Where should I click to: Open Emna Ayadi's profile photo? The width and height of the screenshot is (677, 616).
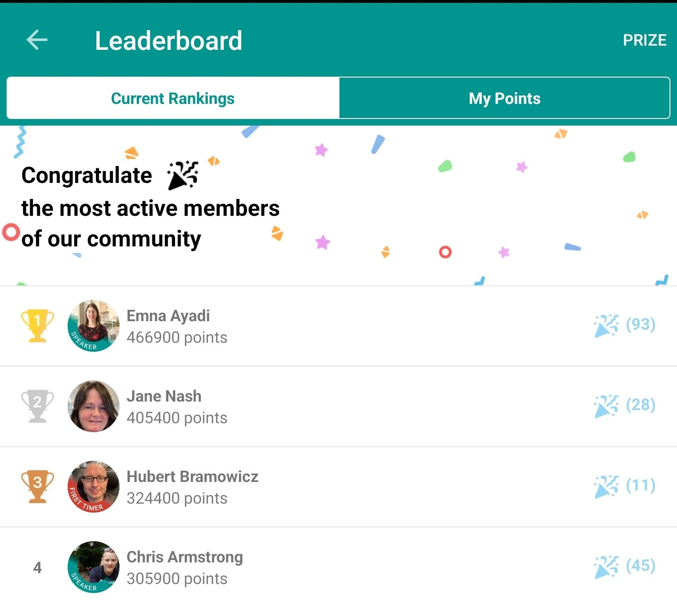click(x=94, y=326)
